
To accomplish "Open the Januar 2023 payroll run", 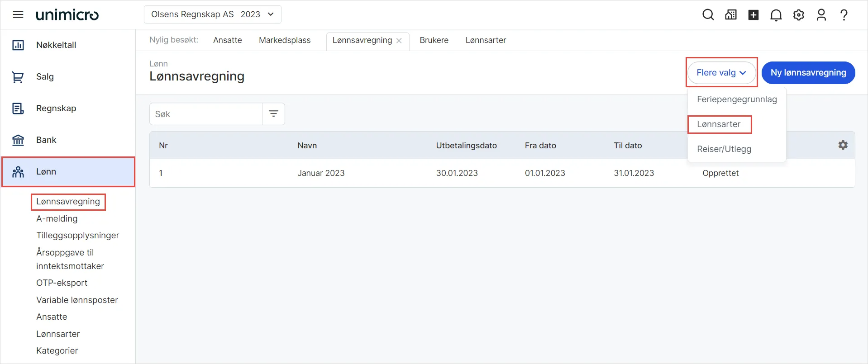I will pyautogui.click(x=321, y=173).
